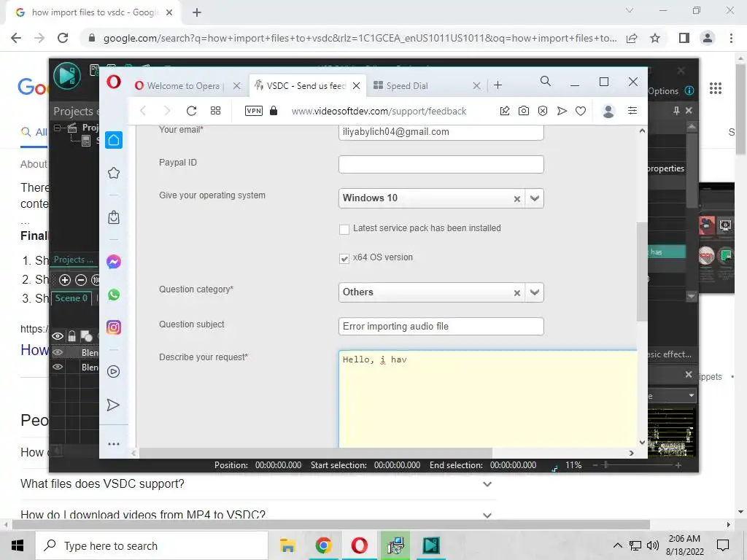This screenshot has width=747, height=560.
Task: Reload the Google search page in Chrome
Action: coord(63,38)
